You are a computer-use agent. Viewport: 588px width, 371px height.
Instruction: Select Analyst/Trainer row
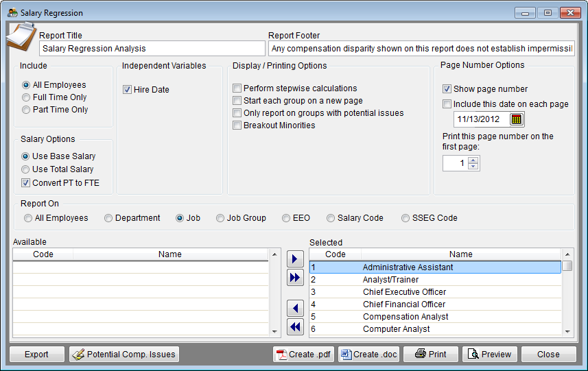436,280
